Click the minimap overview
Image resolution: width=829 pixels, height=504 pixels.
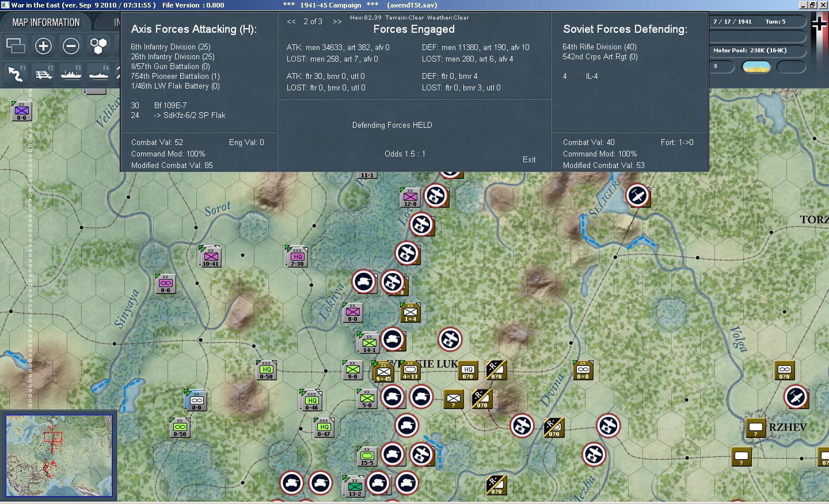coord(59,455)
